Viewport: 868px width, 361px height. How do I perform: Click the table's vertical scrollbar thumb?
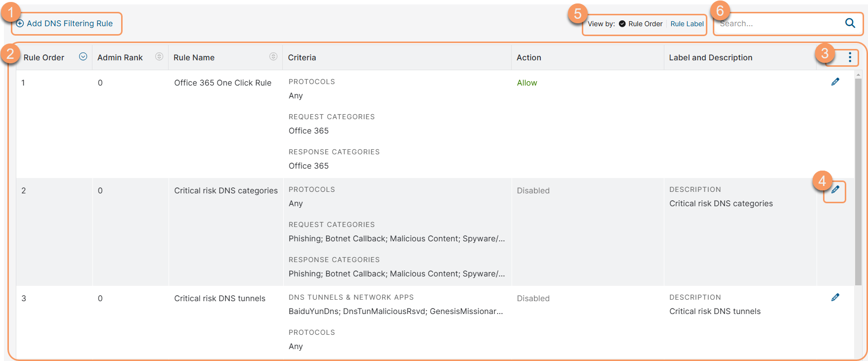858,178
